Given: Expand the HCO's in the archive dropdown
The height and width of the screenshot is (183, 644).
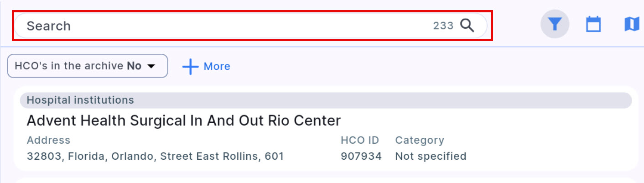Looking at the screenshot, I should point(87,66).
